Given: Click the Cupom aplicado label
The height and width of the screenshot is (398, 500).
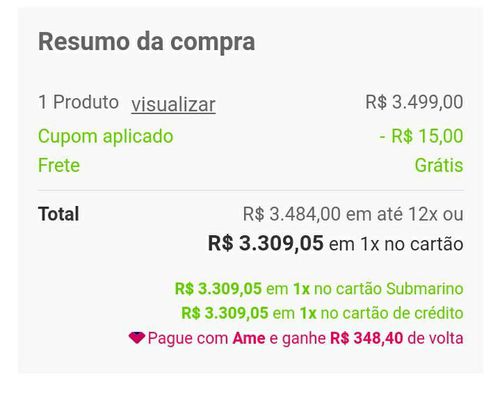Looking at the screenshot, I should pyautogui.click(x=106, y=137).
